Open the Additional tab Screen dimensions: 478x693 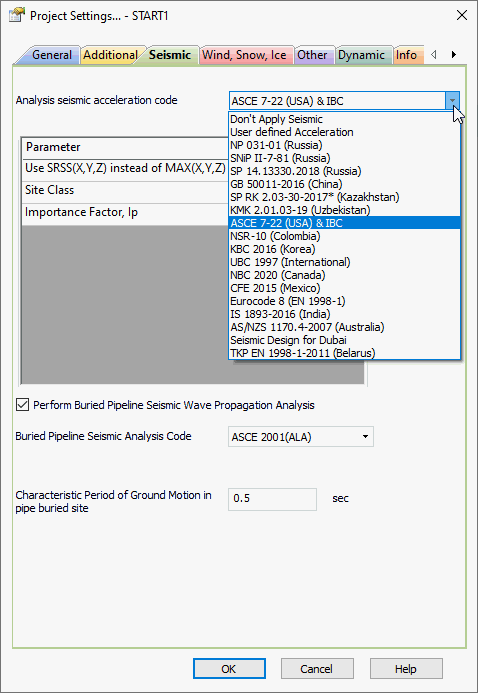pos(110,55)
